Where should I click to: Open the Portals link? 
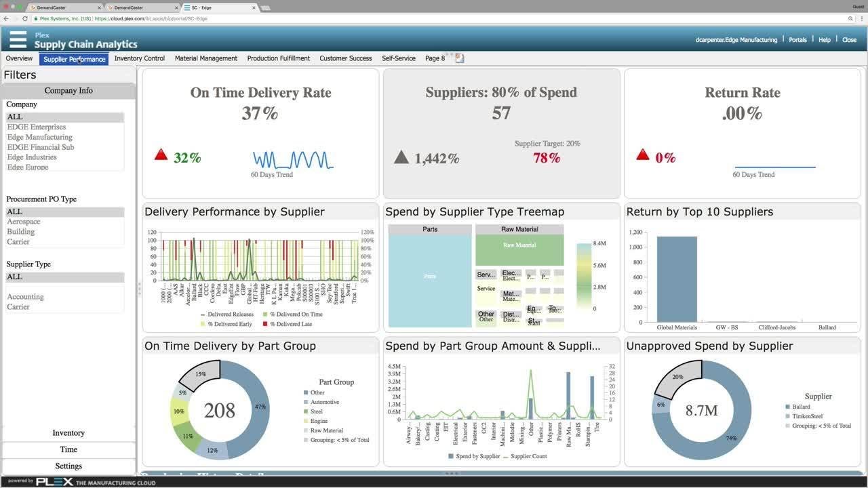pos(797,40)
